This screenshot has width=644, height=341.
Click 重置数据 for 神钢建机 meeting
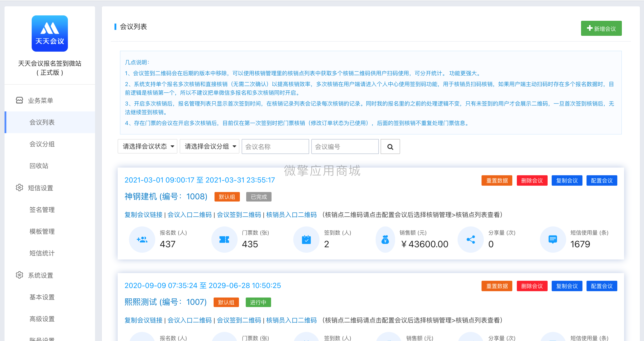pyautogui.click(x=497, y=181)
